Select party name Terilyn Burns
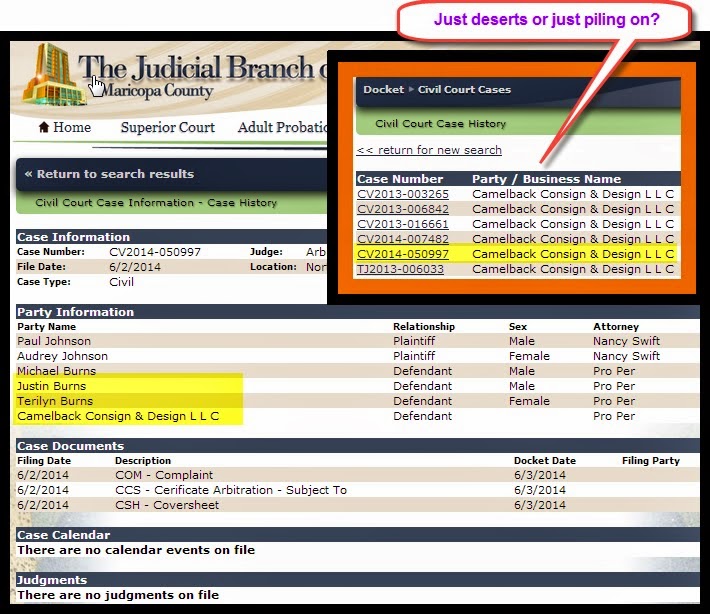The height and width of the screenshot is (614, 710). pyautogui.click(x=55, y=401)
